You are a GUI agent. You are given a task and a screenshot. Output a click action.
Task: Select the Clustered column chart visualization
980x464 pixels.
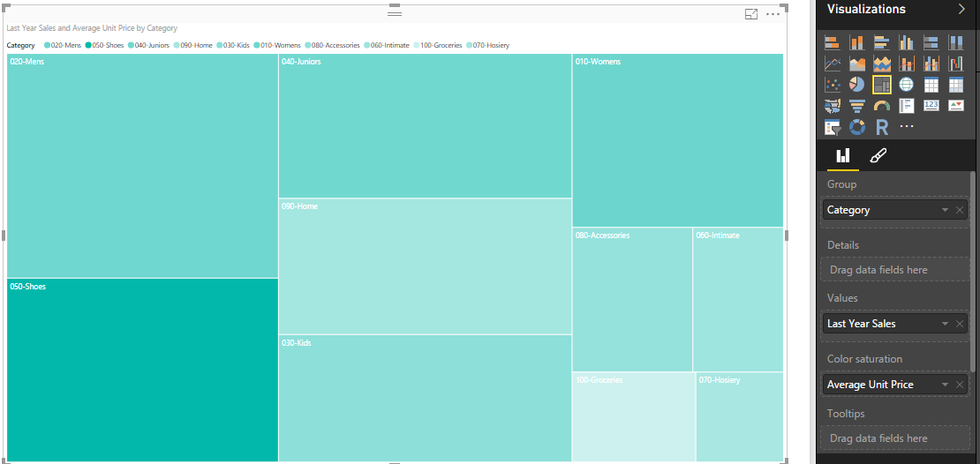click(906, 42)
